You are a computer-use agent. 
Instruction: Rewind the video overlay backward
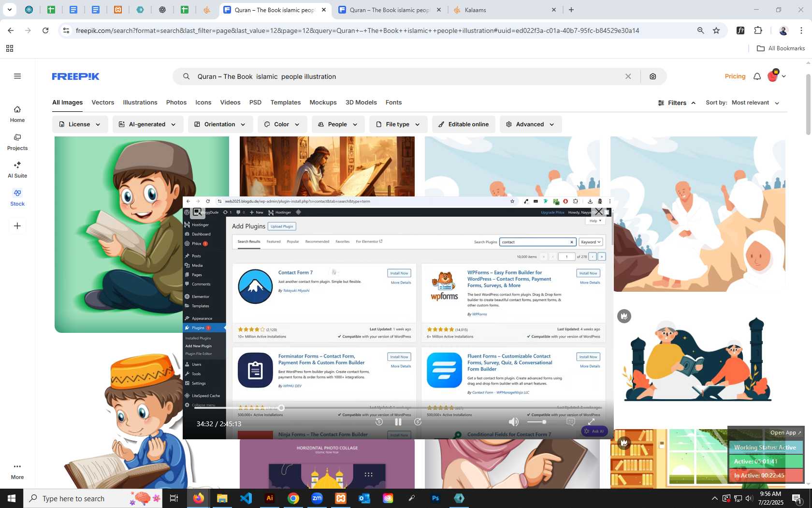coord(379,422)
